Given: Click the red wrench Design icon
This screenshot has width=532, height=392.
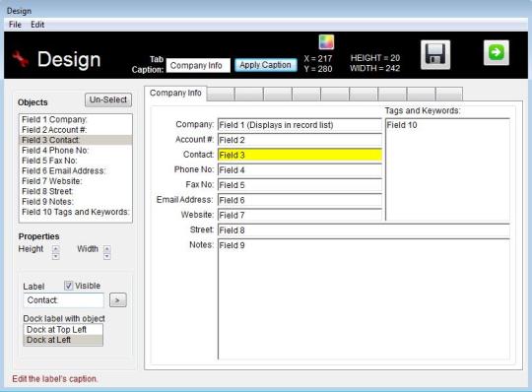Looking at the screenshot, I should click(20, 59).
